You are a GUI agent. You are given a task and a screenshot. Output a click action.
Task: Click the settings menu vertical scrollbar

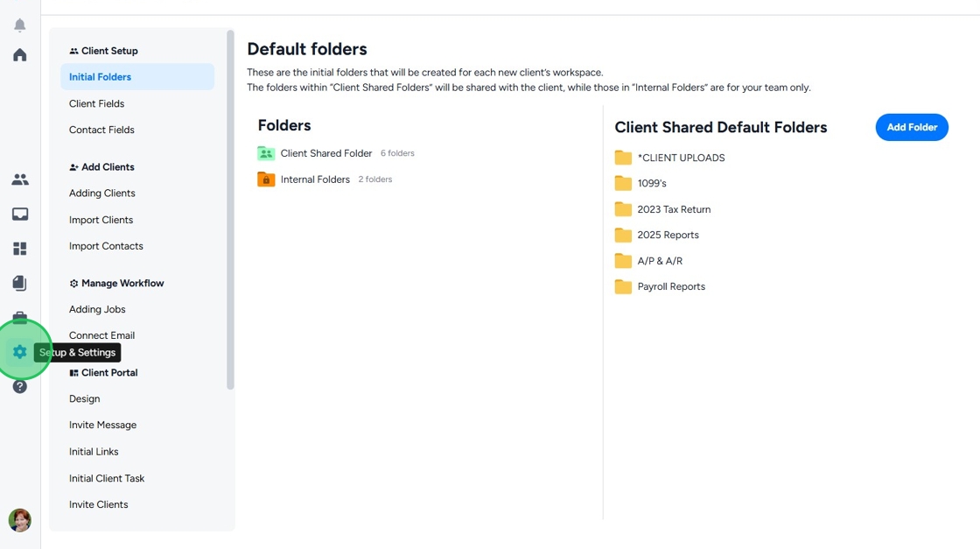pos(230,210)
